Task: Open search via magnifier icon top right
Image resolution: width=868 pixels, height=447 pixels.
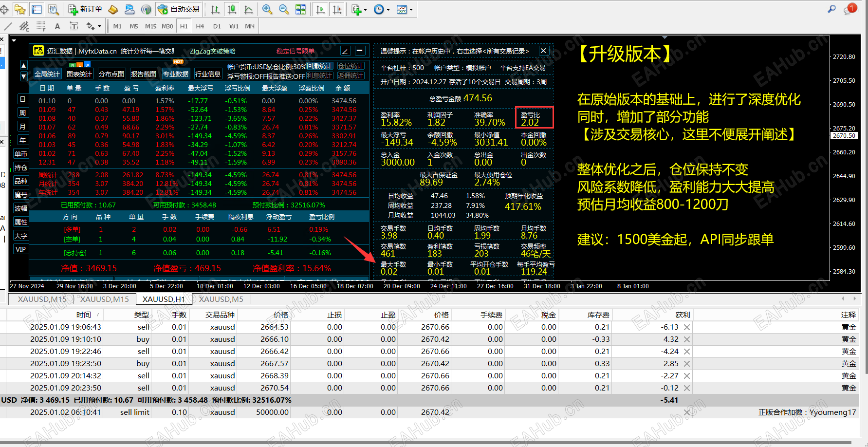Action: coord(831,9)
